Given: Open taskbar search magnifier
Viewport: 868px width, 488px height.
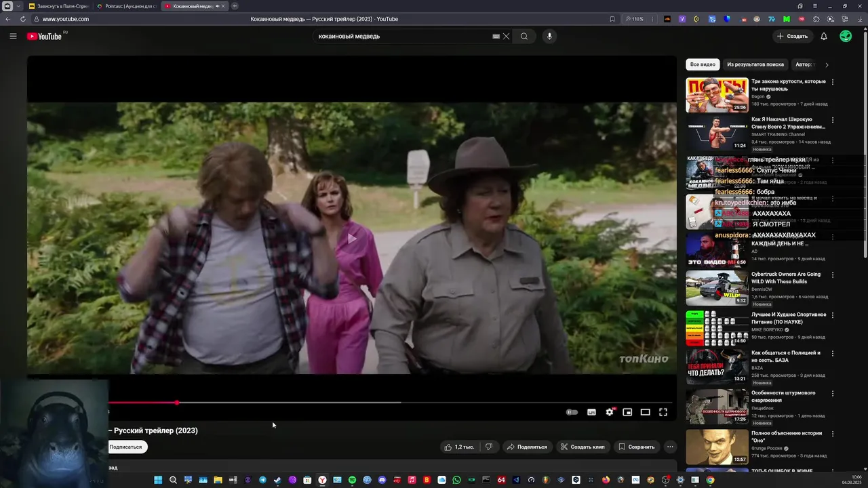Looking at the screenshot, I should 173,480.
